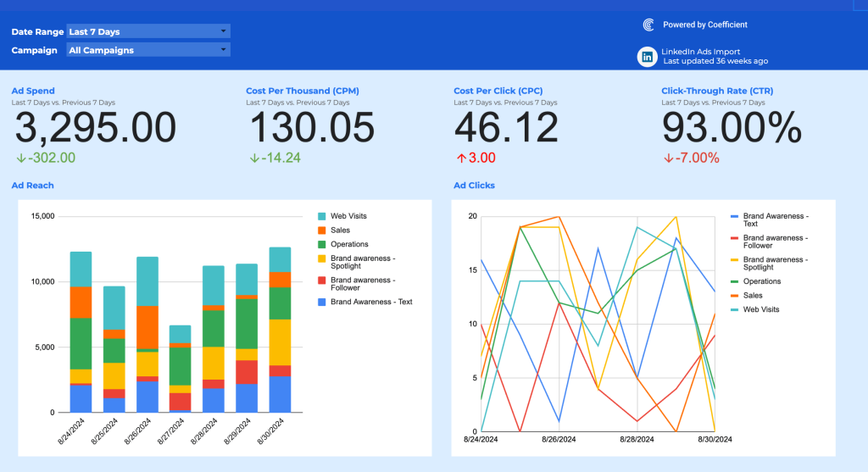Click the Ad Spend green down arrow
This screenshot has height=472, width=868.
(x=21, y=158)
